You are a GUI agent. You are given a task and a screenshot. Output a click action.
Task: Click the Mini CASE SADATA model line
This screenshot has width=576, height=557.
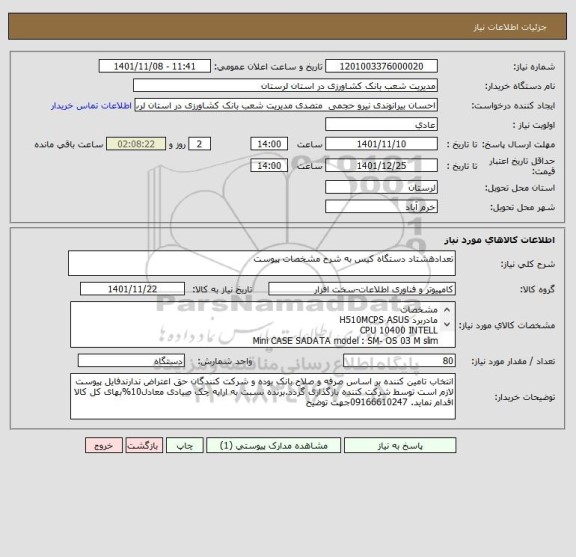[345, 341]
